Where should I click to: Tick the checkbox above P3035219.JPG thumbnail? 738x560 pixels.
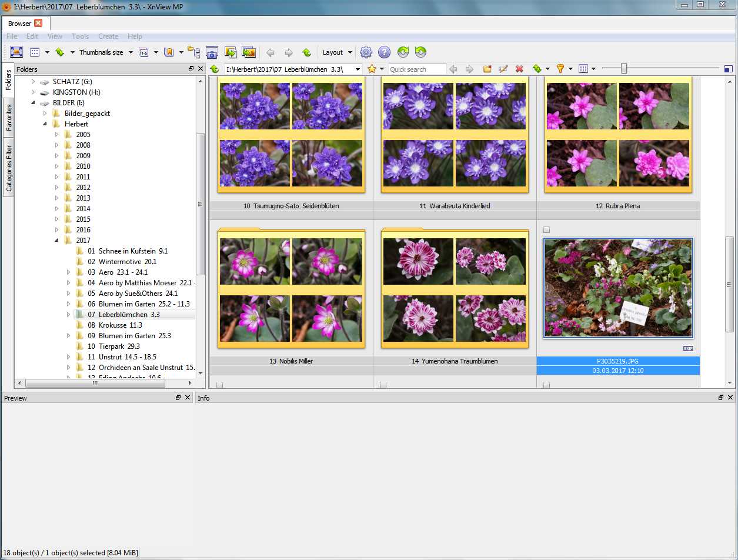[x=547, y=229]
